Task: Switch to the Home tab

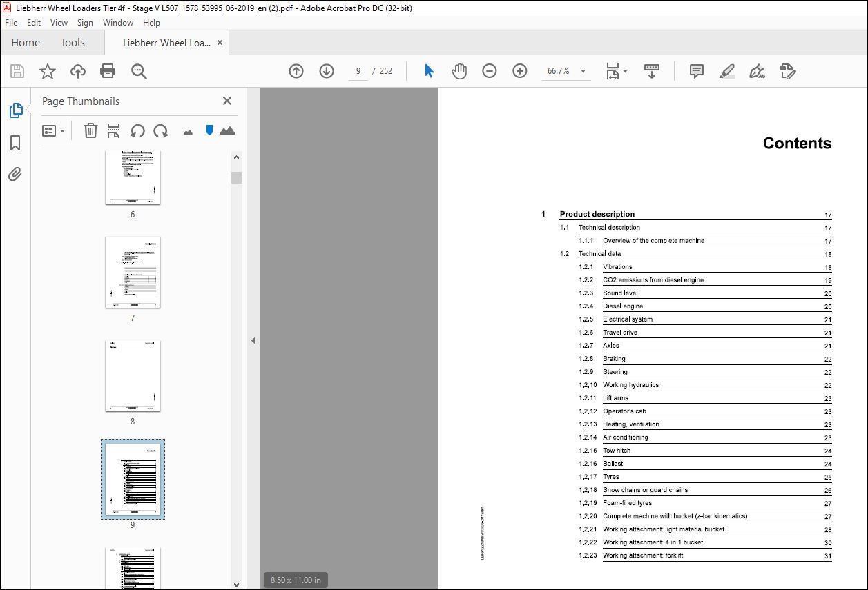Action: (26, 43)
